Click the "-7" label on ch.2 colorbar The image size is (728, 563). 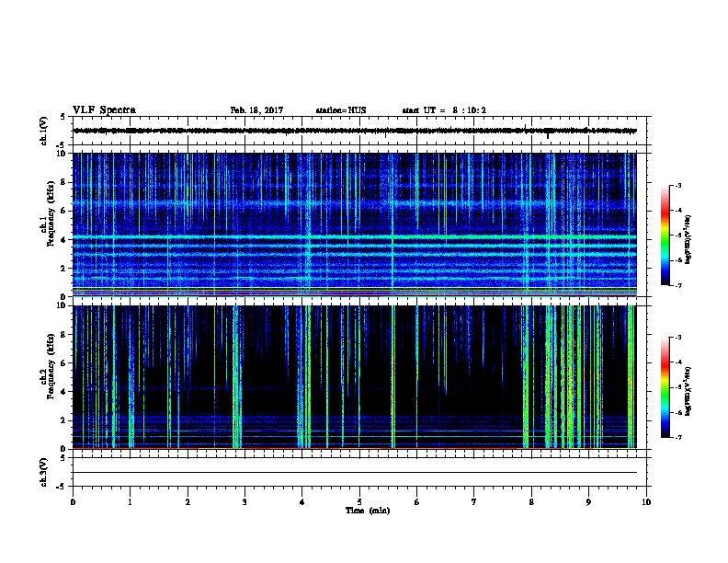677,437
